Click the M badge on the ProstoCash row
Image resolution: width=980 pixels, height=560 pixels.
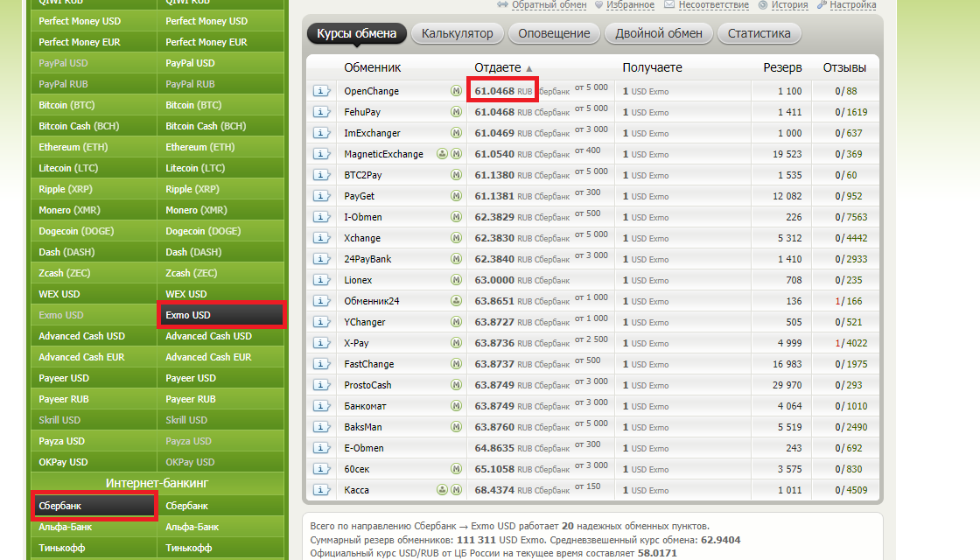coord(456,385)
